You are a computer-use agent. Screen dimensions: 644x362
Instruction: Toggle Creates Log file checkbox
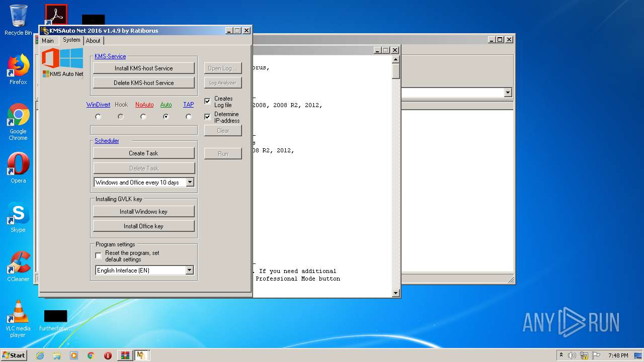point(207,101)
